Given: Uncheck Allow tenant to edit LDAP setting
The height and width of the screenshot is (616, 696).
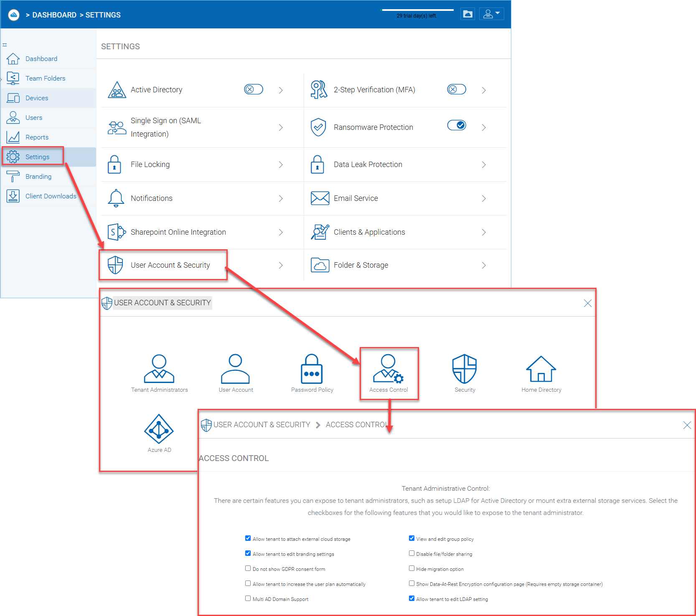Looking at the screenshot, I should (x=412, y=598).
